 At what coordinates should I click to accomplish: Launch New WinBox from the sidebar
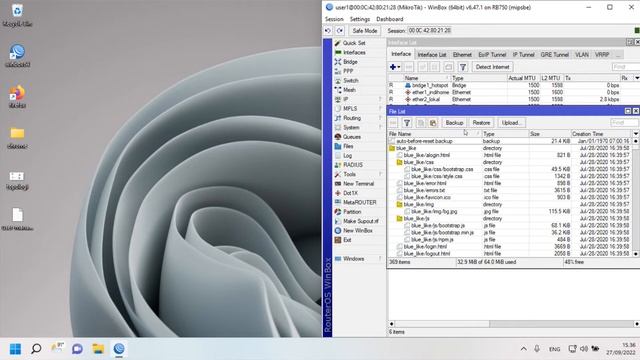(x=357, y=231)
